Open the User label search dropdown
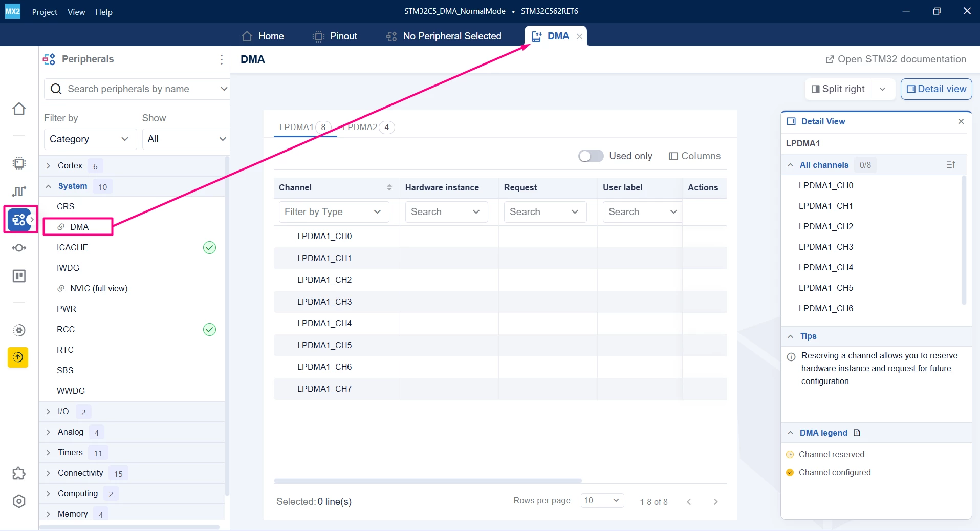Viewport: 980px width, 531px height. point(642,212)
